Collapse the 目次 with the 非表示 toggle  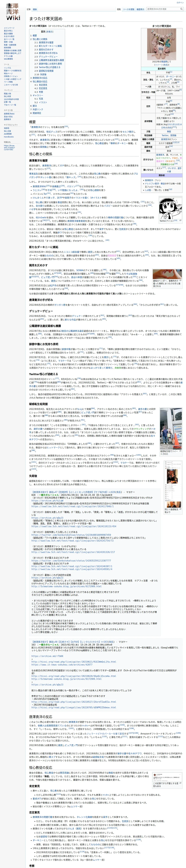click(50, 32)
